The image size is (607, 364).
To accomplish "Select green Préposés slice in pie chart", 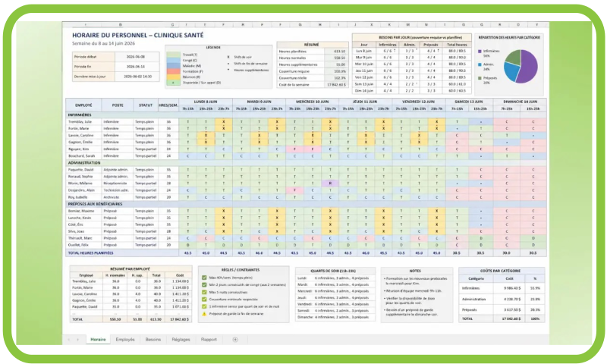I will (514, 57).
